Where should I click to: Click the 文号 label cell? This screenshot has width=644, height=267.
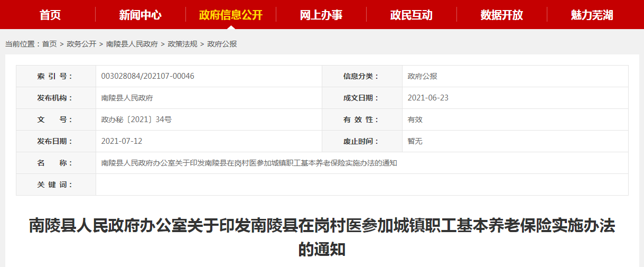tap(56, 119)
